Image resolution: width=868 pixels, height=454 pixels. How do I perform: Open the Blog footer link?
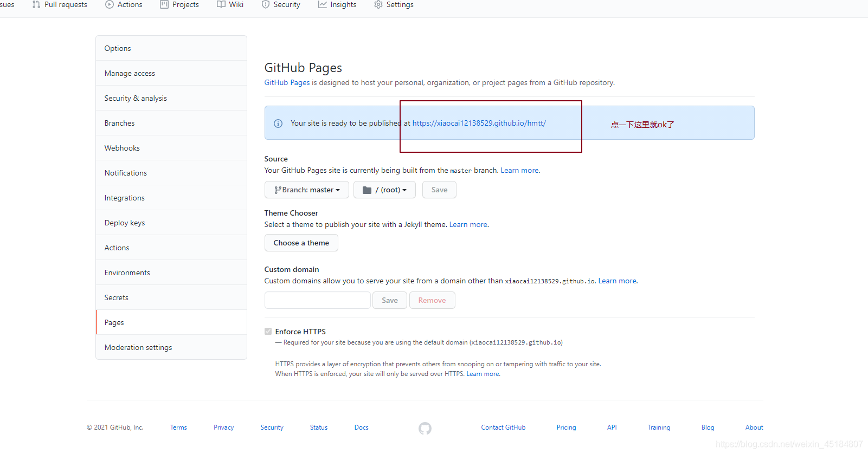[708, 427]
